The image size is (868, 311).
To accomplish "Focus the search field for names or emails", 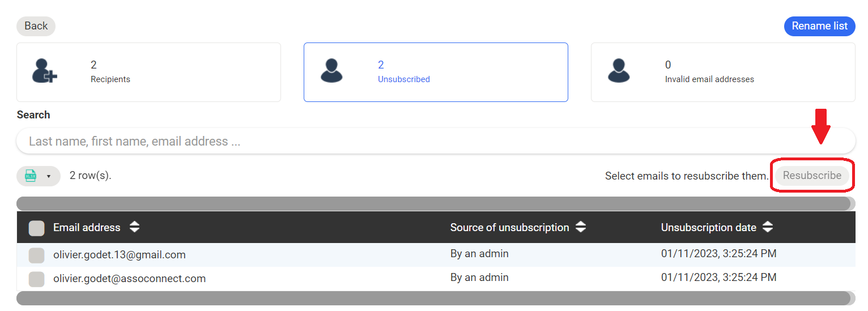I will (436, 141).
